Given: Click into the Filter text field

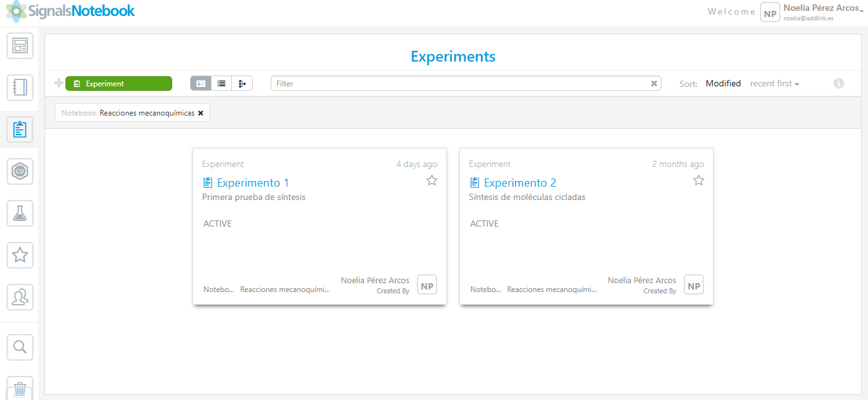Looking at the screenshot, I should tap(461, 84).
